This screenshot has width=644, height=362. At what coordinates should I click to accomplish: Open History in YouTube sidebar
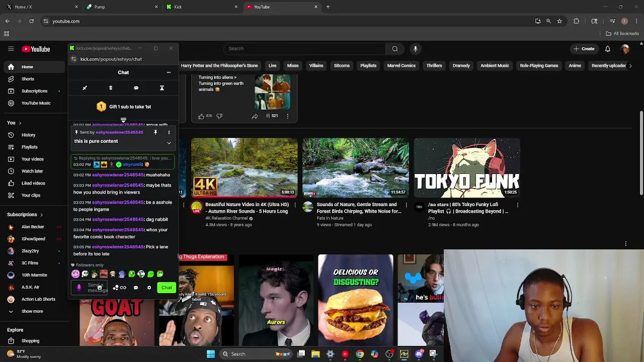(x=34, y=135)
